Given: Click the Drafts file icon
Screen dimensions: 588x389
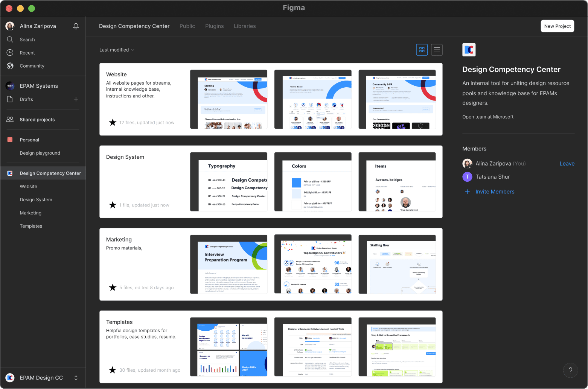Looking at the screenshot, I should click(x=10, y=99).
